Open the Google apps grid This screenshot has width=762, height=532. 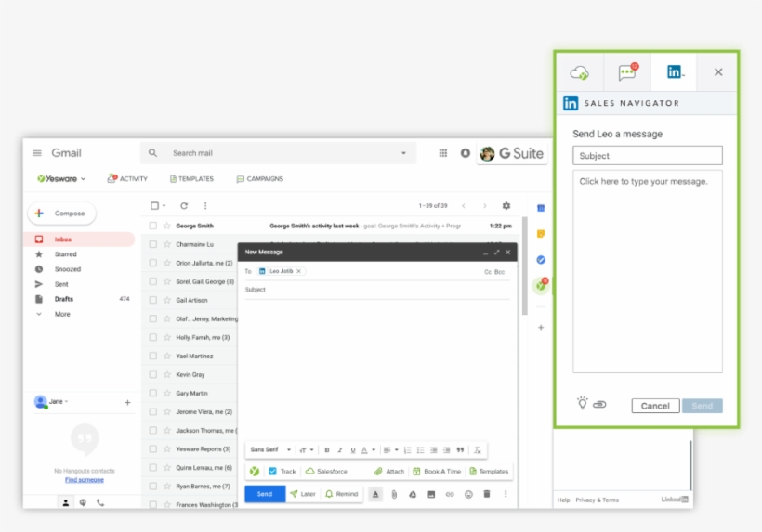(442, 153)
